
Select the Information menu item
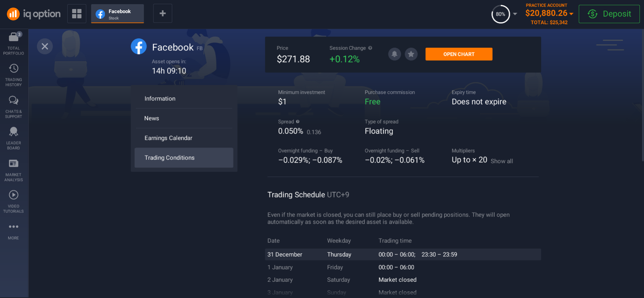point(184,99)
